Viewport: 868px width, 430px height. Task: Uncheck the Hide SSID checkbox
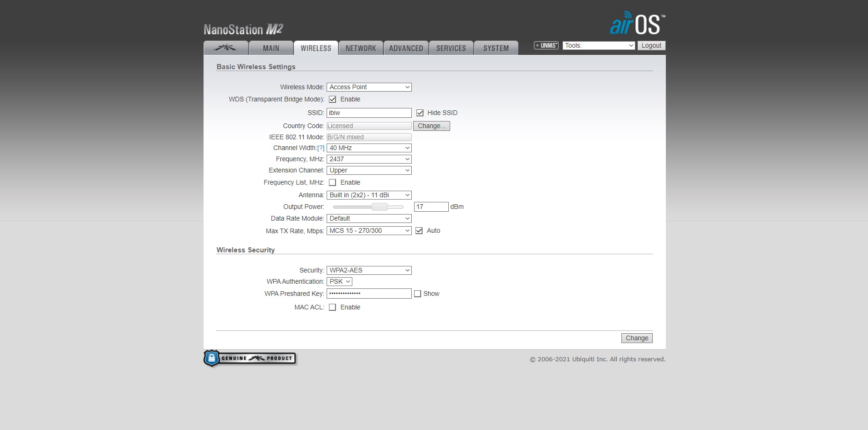(420, 113)
